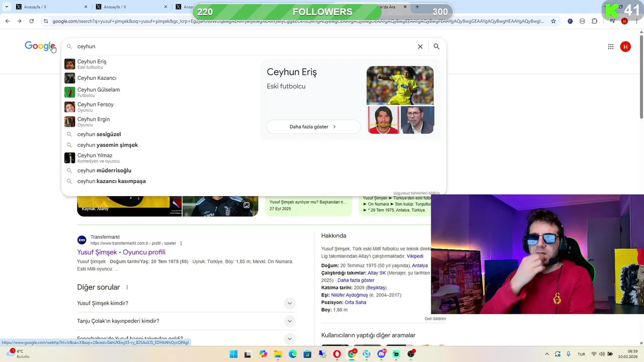Show hidden system tray icons

click(x=547, y=354)
